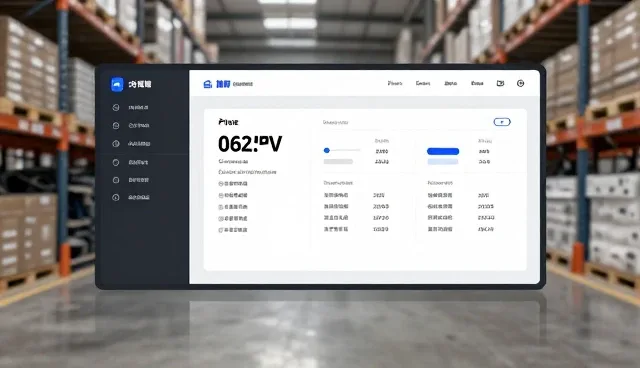Click the blue warehouse icon in header
Image resolution: width=640 pixels, height=368 pixels.
point(208,84)
